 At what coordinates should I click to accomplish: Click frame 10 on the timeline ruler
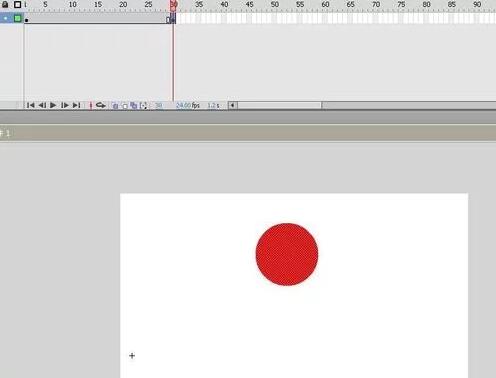pos(72,5)
